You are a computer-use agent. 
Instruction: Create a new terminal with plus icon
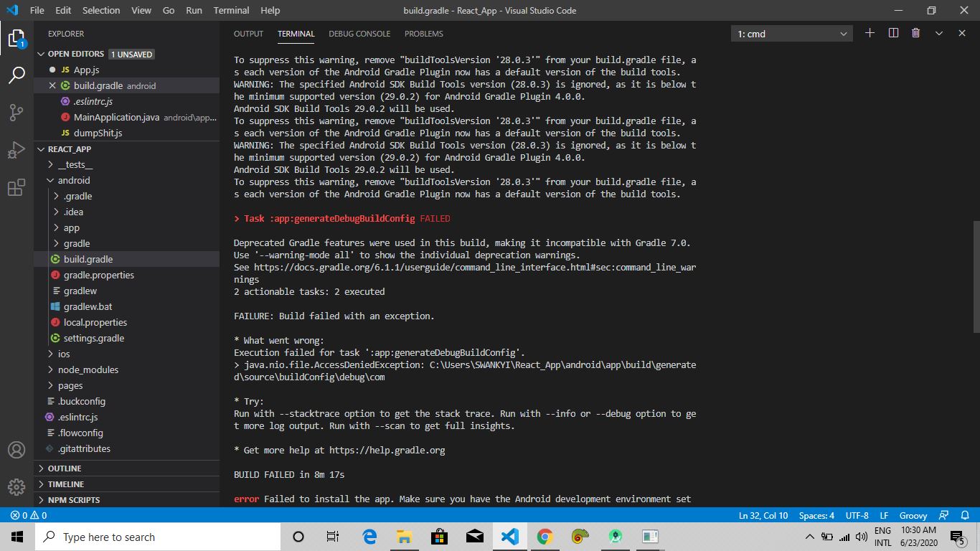point(870,33)
